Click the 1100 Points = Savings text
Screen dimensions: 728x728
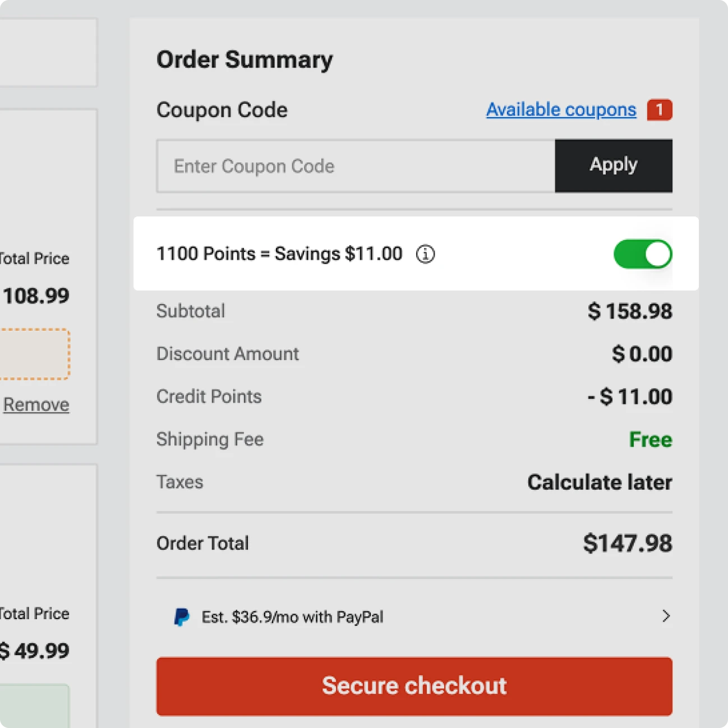tap(279, 254)
